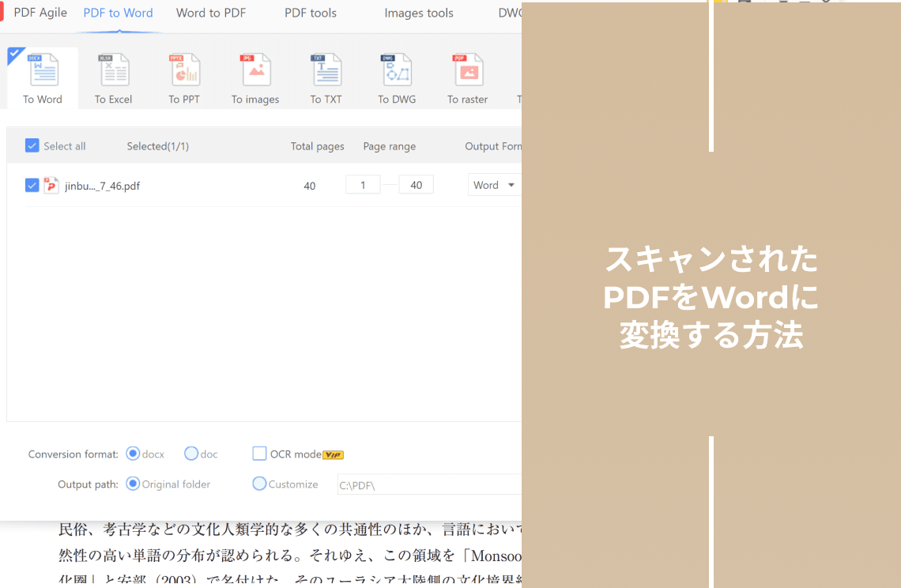Select the doc conversion format
Viewport: 901px width, 588px height.
(x=190, y=454)
